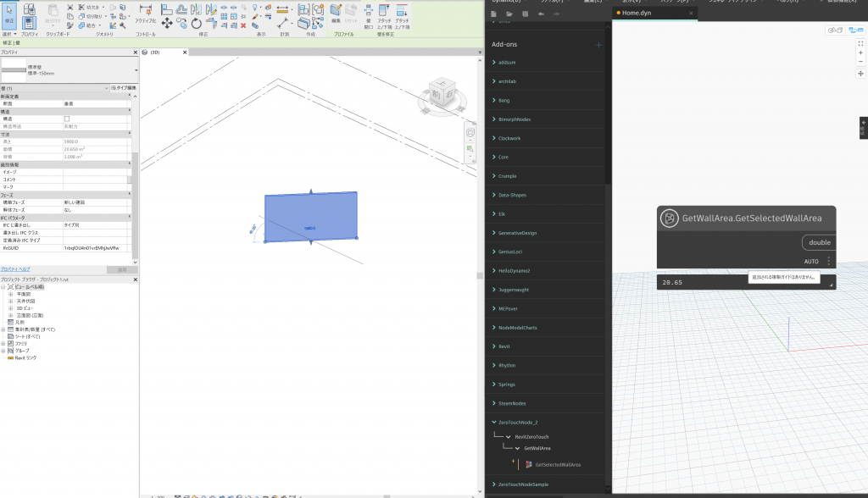Click the Add-ons plus icon in Dynamo
Screen dimensions: 868x498
tap(598, 45)
